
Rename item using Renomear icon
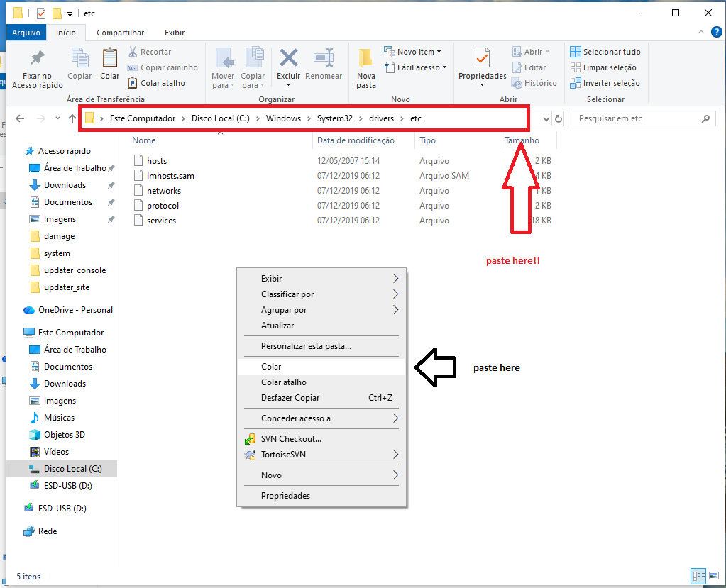(324, 64)
